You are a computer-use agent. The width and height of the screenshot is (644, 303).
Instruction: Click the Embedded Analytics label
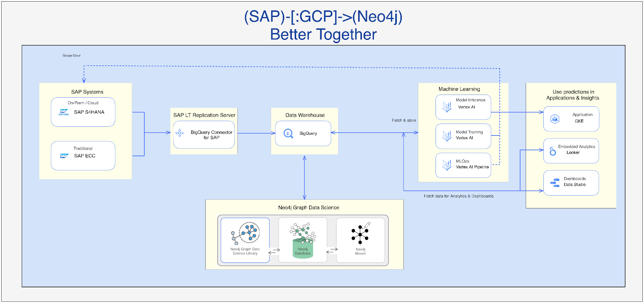click(x=576, y=147)
